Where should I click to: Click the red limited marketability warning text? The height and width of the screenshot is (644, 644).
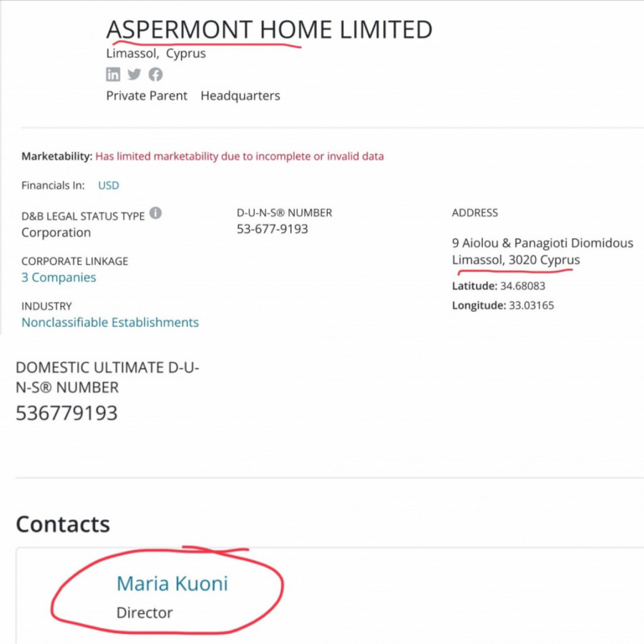pos(240,157)
